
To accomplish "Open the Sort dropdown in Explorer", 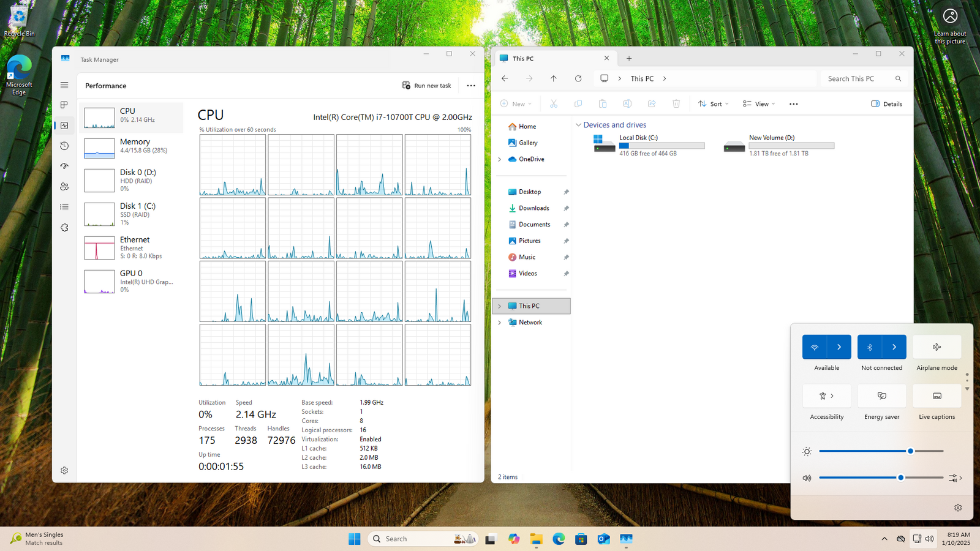I will point(714,104).
